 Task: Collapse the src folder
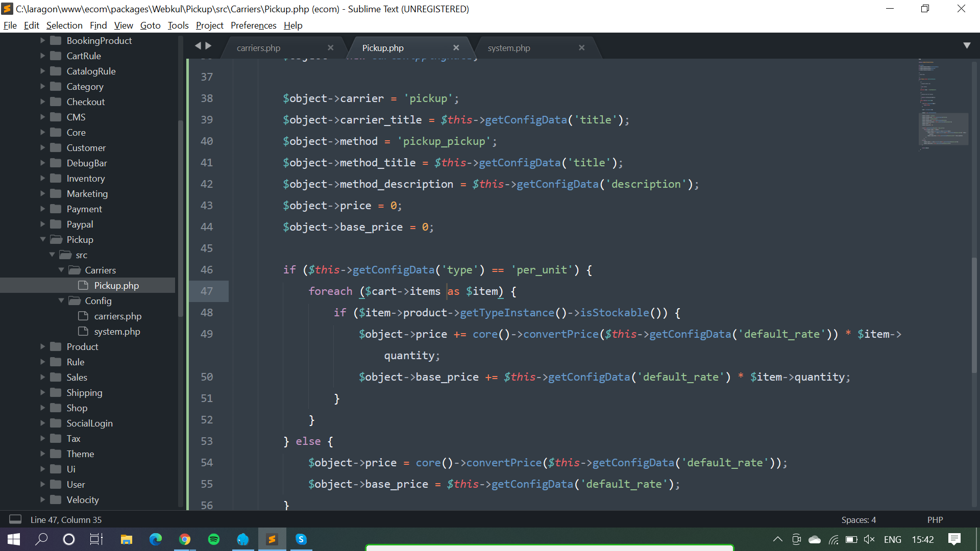tap(52, 255)
